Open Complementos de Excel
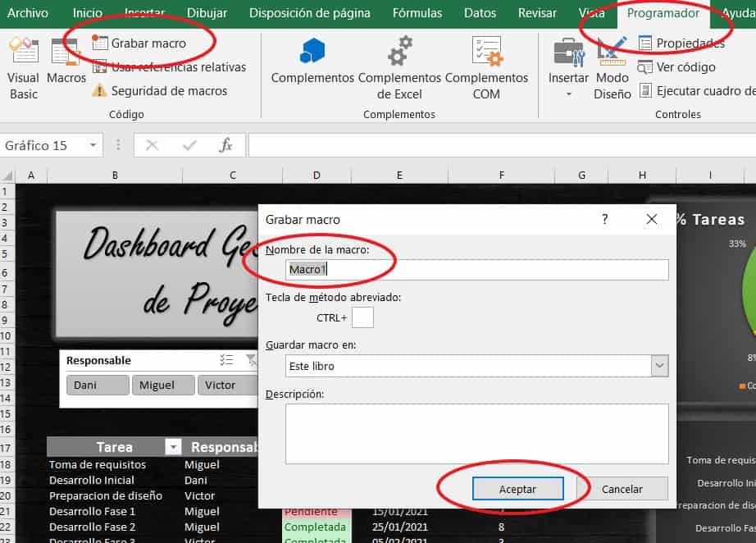 (x=399, y=67)
